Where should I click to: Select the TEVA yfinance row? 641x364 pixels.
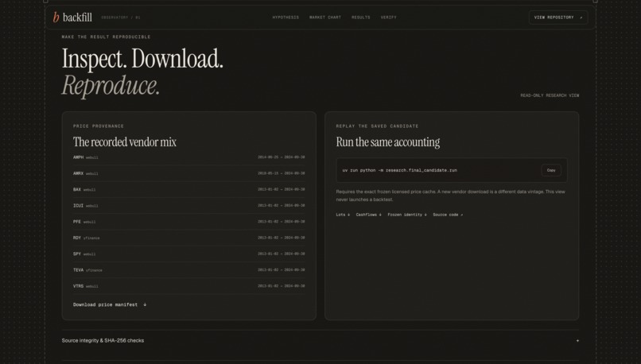188,270
